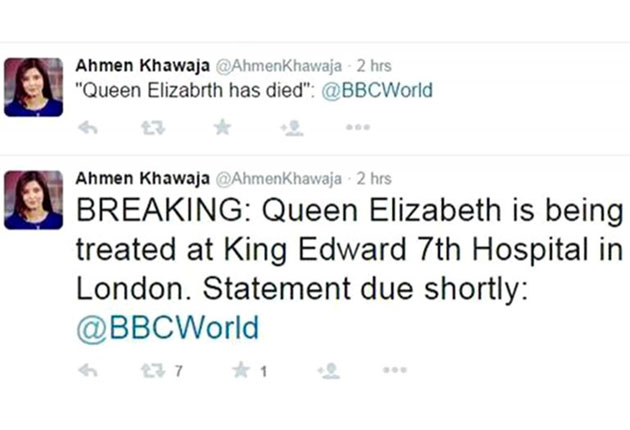
Task: Favorite the "Queen Elizabrth has died" tweet with star
Action: point(222,127)
